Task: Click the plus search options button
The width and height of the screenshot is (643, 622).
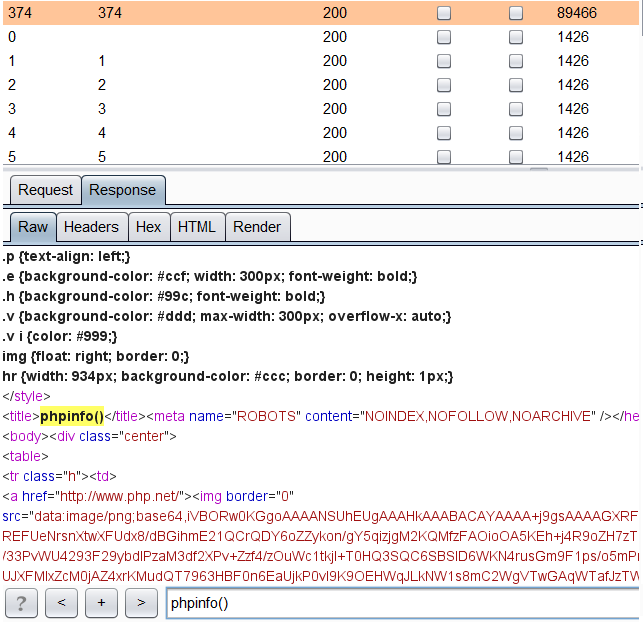Action: (x=101, y=603)
